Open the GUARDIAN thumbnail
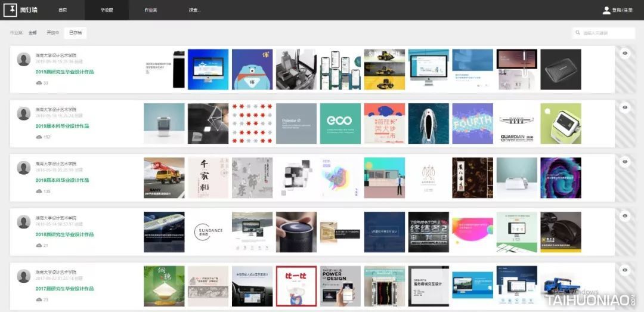This screenshot has width=644, height=312. point(516,123)
